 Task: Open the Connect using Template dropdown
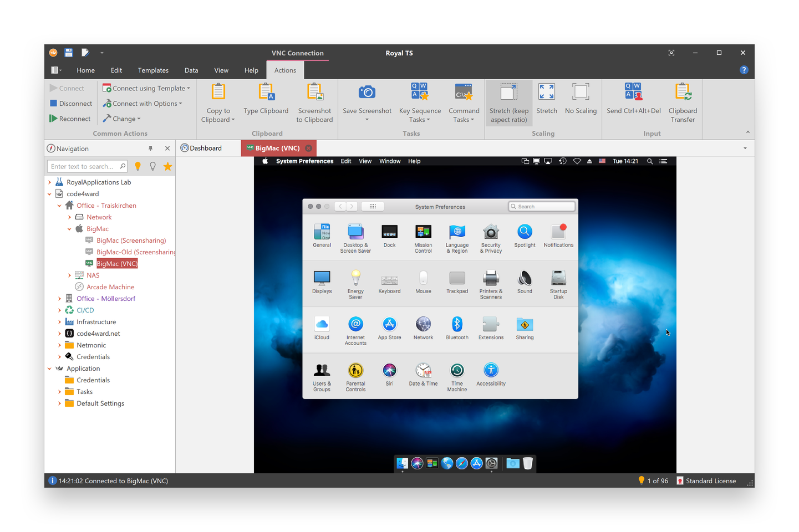146,88
